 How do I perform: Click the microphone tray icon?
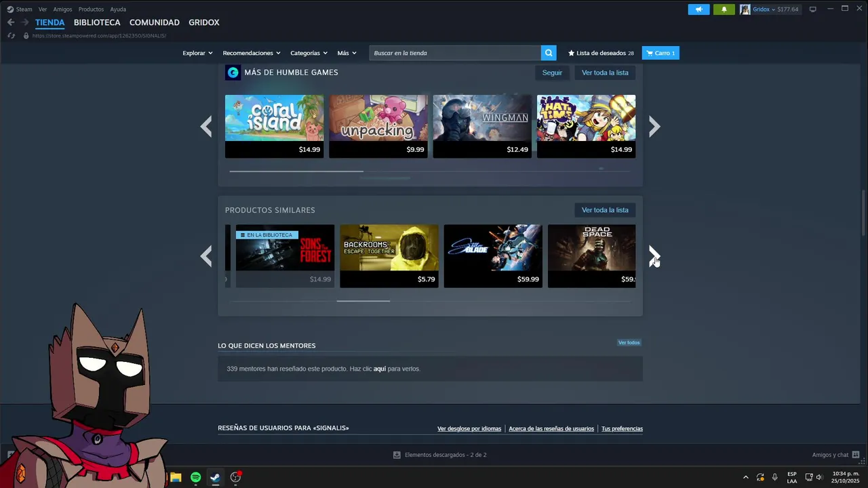[x=774, y=477]
